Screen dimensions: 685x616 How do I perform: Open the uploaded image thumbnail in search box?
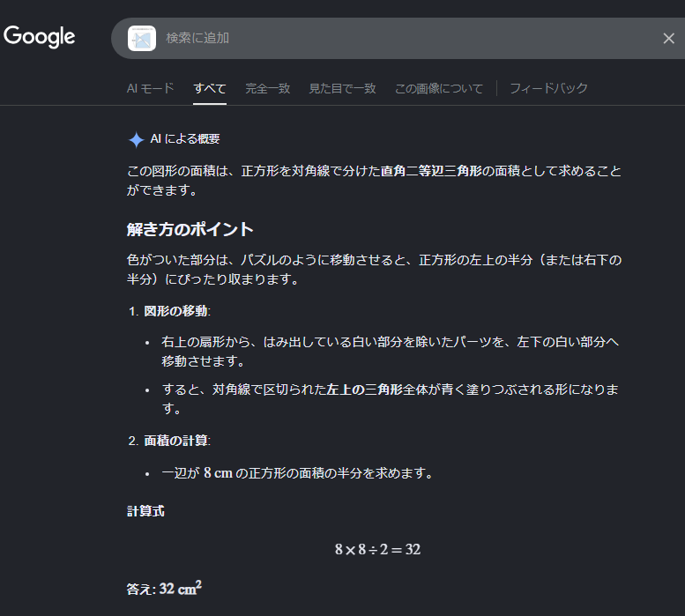tap(142, 38)
